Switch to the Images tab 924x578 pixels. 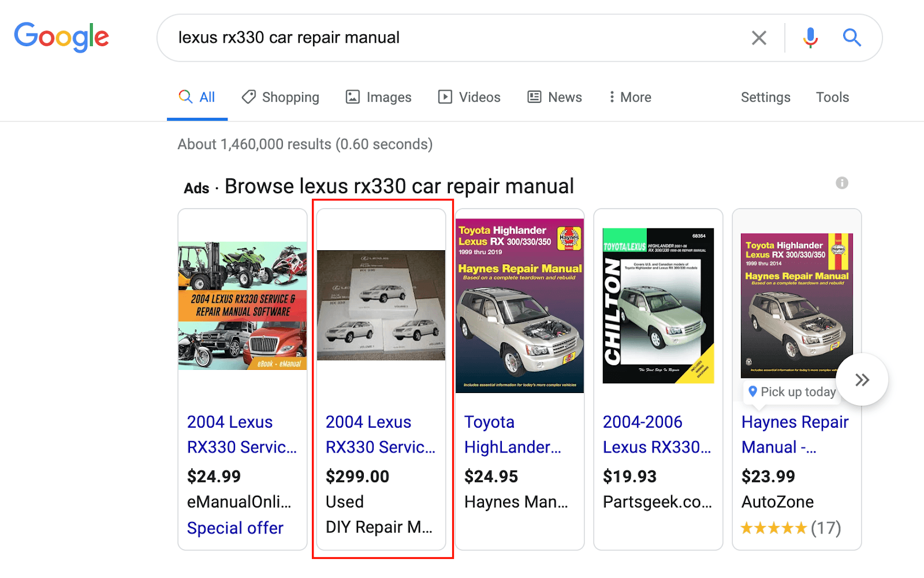coord(378,97)
